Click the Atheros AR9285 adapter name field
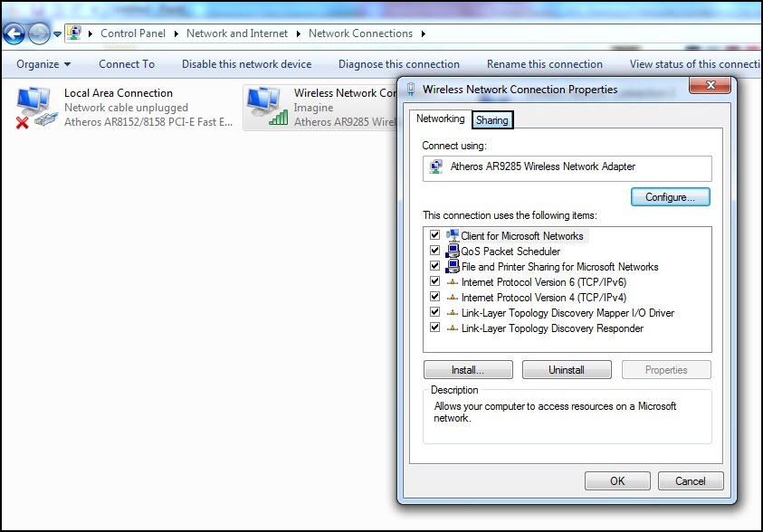 [x=567, y=168]
